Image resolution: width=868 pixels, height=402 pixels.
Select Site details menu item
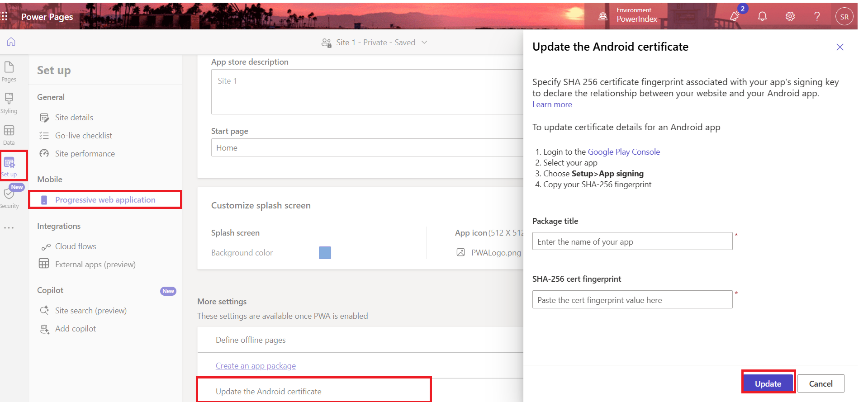pyautogui.click(x=74, y=118)
